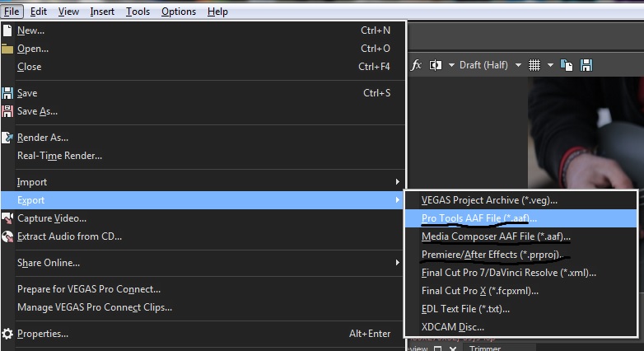This screenshot has height=351, width=644.
Task: Open the Options menu
Action: coord(178,12)
